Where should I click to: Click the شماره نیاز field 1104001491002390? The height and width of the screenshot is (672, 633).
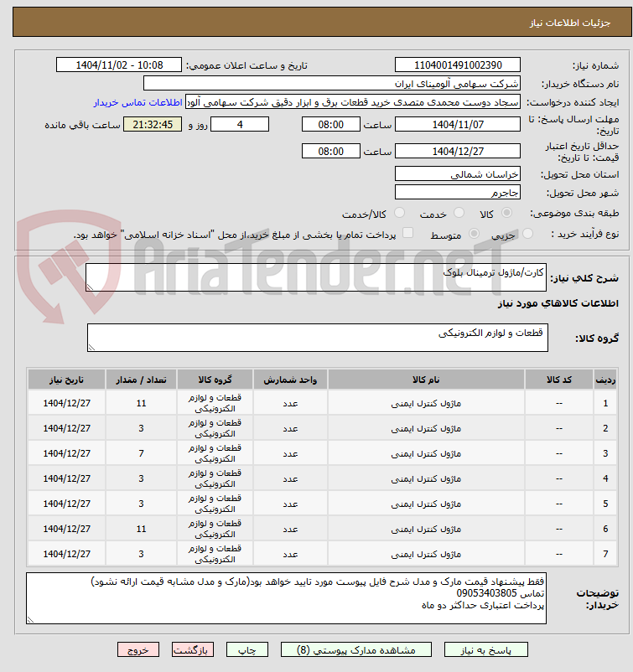click(x=458, y=65)
